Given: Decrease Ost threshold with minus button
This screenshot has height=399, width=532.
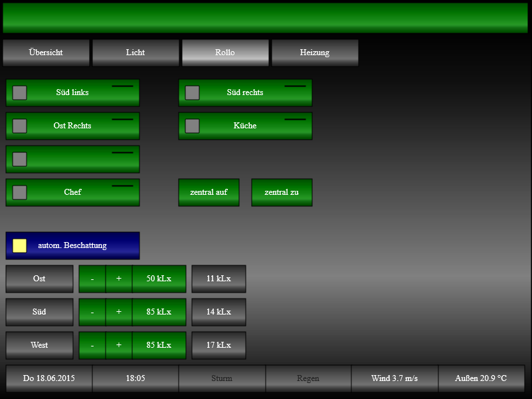Looking at the screenshot, I should (92, 279).
